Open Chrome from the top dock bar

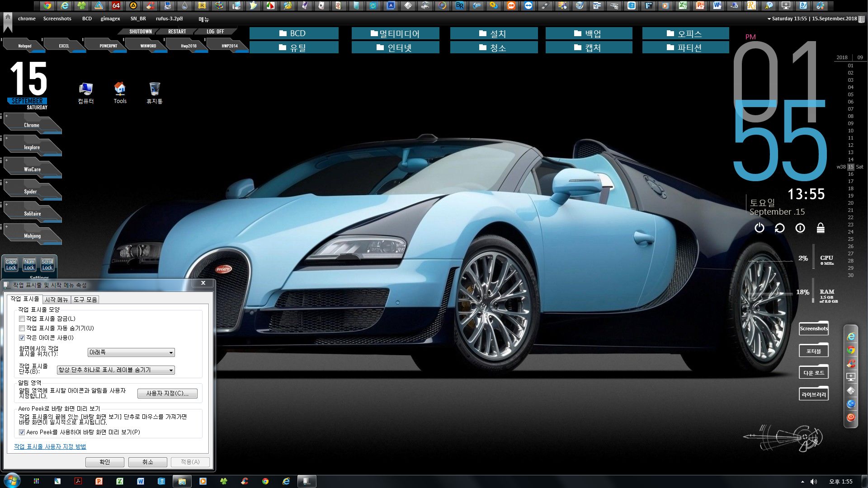point(47,5)
